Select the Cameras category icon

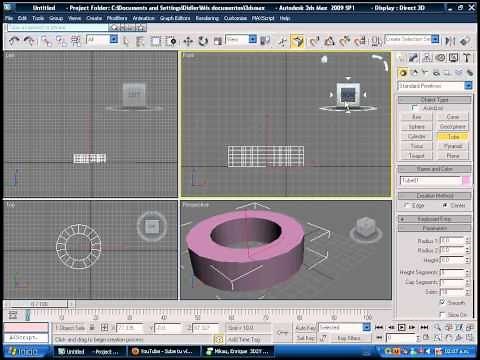pyautogui.click(x=436, y=72)
